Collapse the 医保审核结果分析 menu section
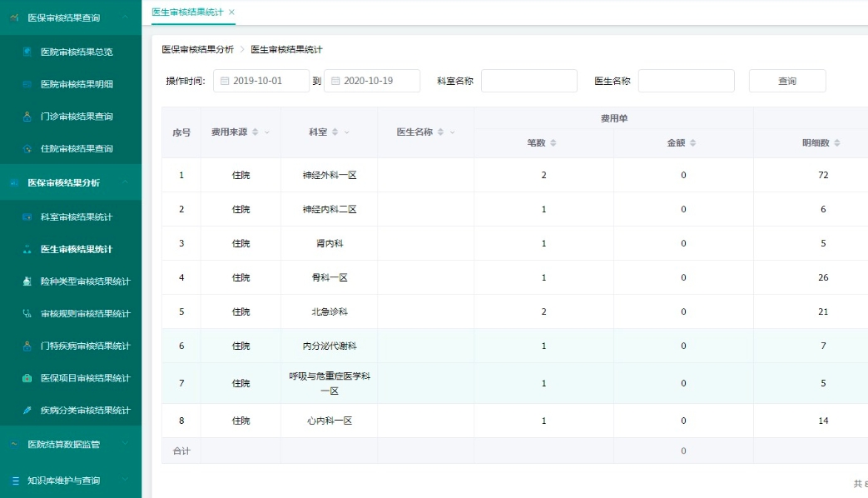 125,182
